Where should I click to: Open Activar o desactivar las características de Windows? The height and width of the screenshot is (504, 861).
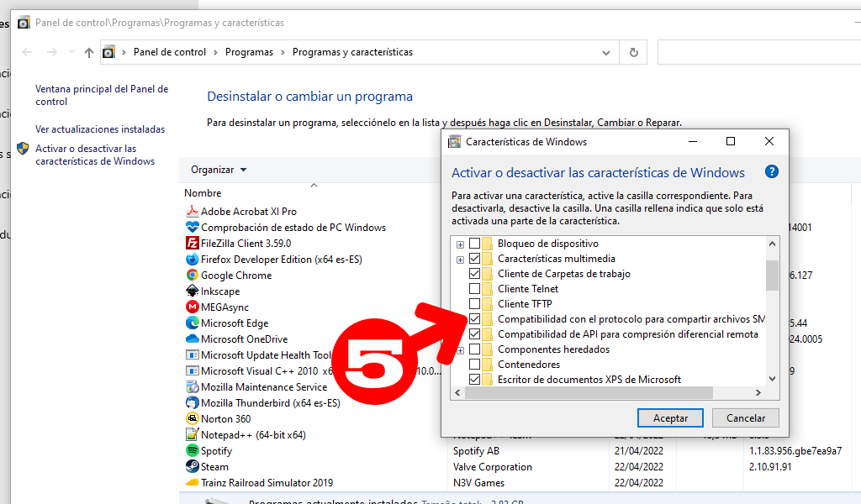95,155
